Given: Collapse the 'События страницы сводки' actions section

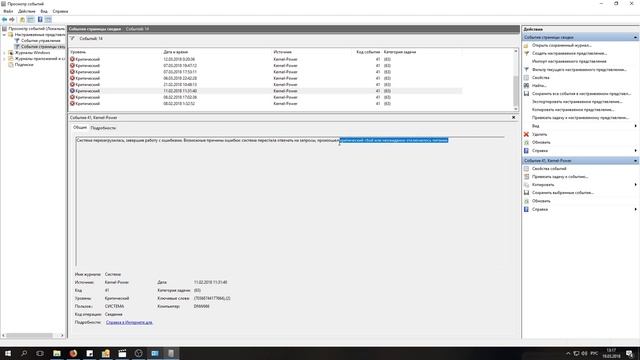Looking at the screenshot, I should click(x=635, y=37).
